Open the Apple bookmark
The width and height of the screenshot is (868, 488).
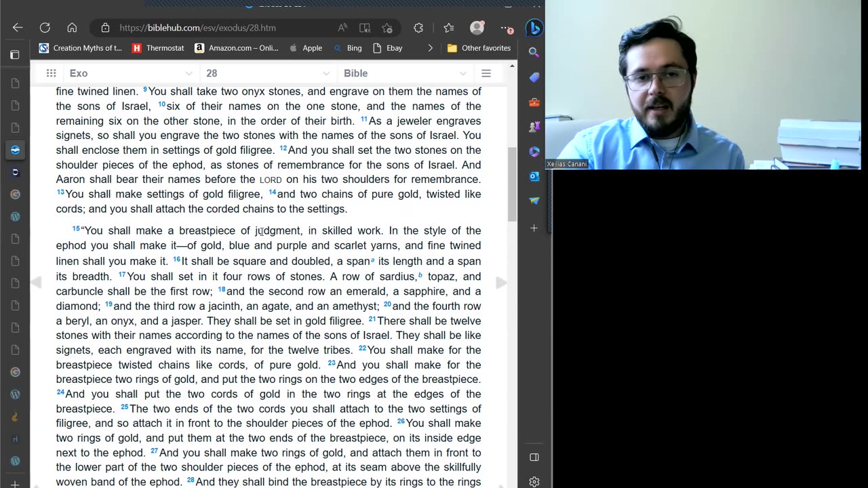pos(306,48)
